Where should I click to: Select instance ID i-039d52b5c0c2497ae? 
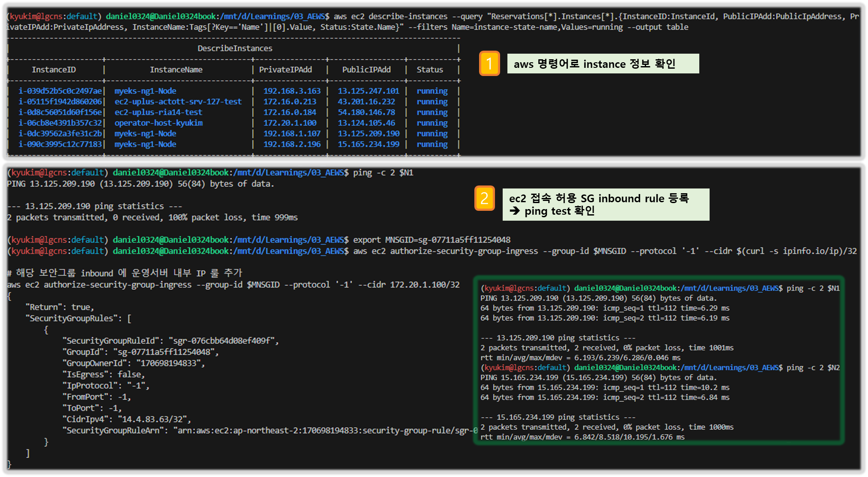pos(60,91)
